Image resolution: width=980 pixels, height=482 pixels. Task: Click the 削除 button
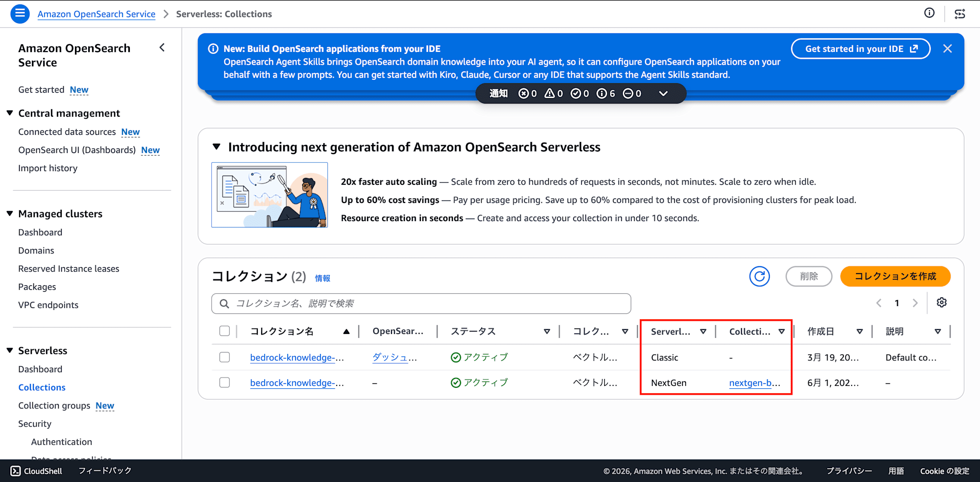click(808, 277)
